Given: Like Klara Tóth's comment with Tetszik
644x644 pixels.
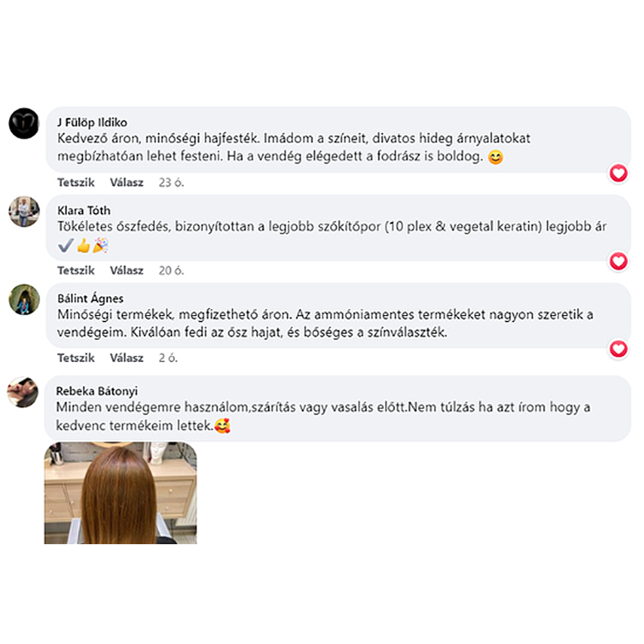Looking at the screenshot, I should coord(76,270).
